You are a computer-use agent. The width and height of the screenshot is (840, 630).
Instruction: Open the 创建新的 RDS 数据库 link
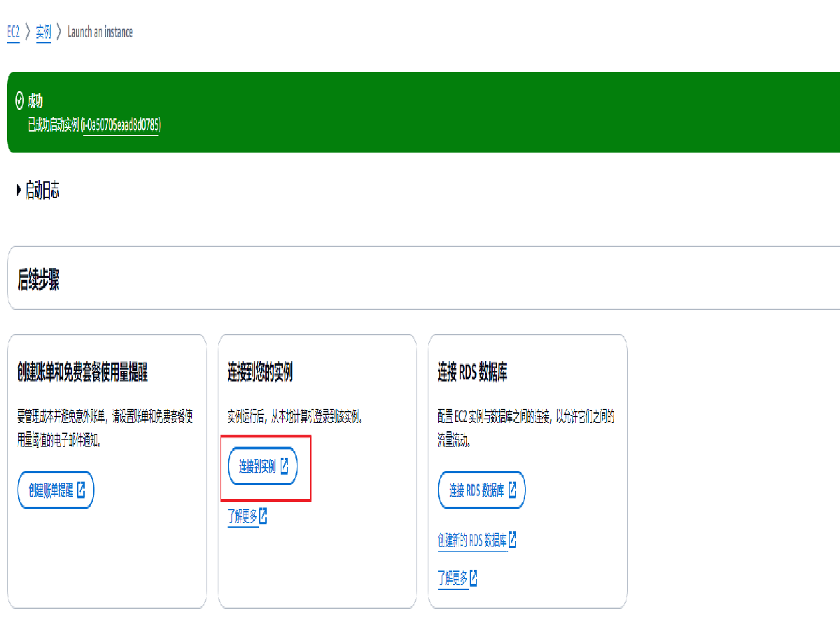472,540
